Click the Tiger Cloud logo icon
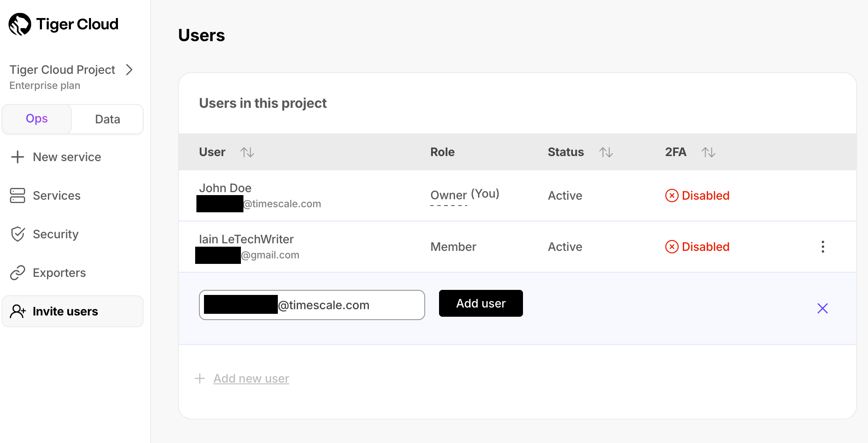This screenshot has height=443, width=868. 20,24
